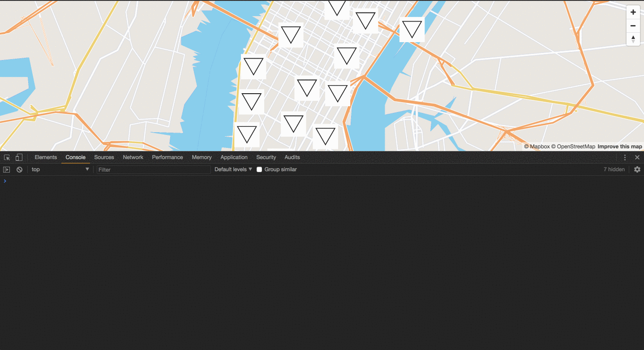The height and width of the screenshot is (350, 644).
Task: Expand the top frame context dropdown
Action: (x=60, y=169)
